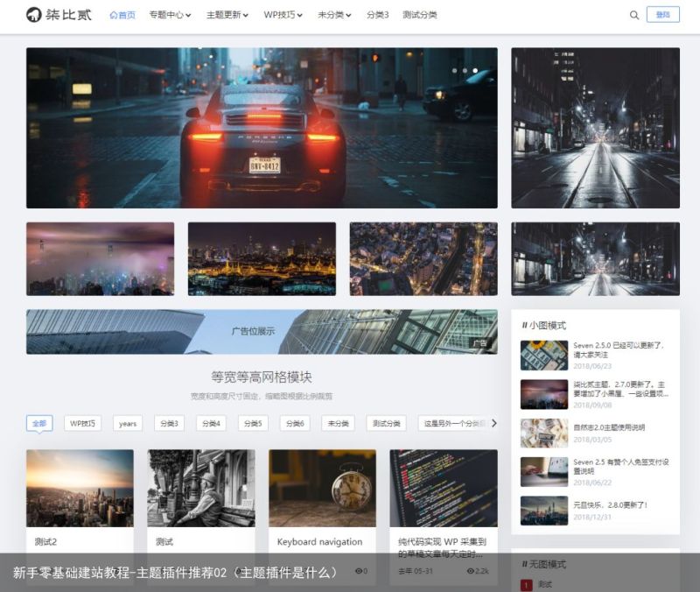This screenshot has height=592, width=700.
Task: Open the Seven 2.5 有赞个人免签支付 sidebar article
Action: [x=621, y=466]
